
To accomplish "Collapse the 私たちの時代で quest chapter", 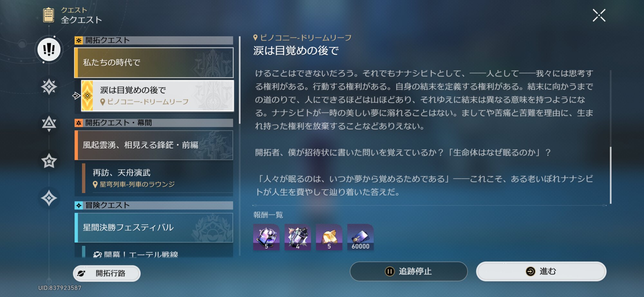I will [x=154, y=63].
